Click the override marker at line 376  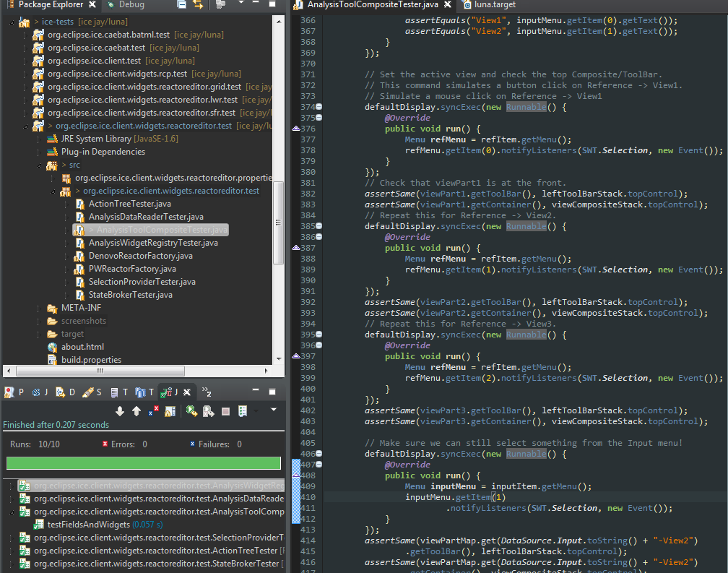pyautogui.click(x=295, y=129)
